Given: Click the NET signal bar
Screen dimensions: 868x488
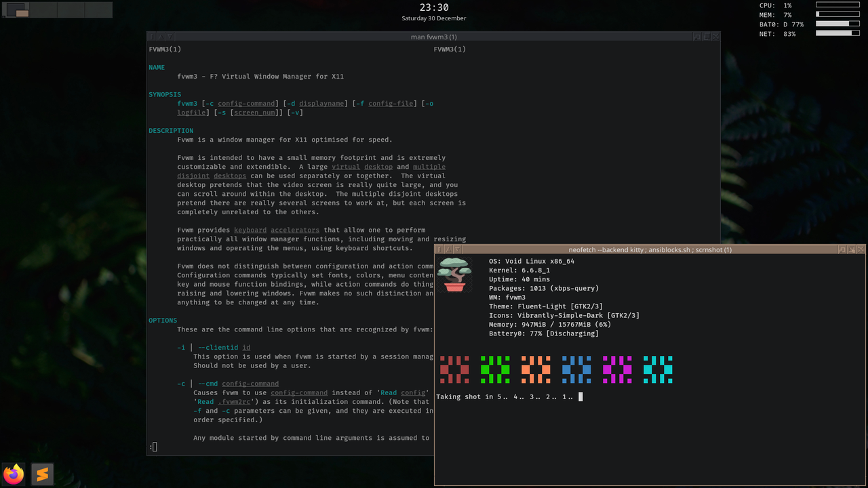Looking at the screenshot, I should pyautogui.click(x=837, y=33).
